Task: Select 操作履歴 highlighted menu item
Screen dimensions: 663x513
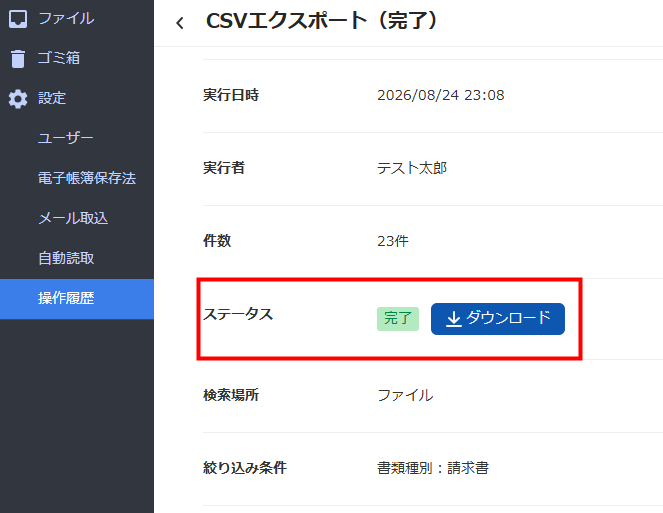Action: (77, 299)
